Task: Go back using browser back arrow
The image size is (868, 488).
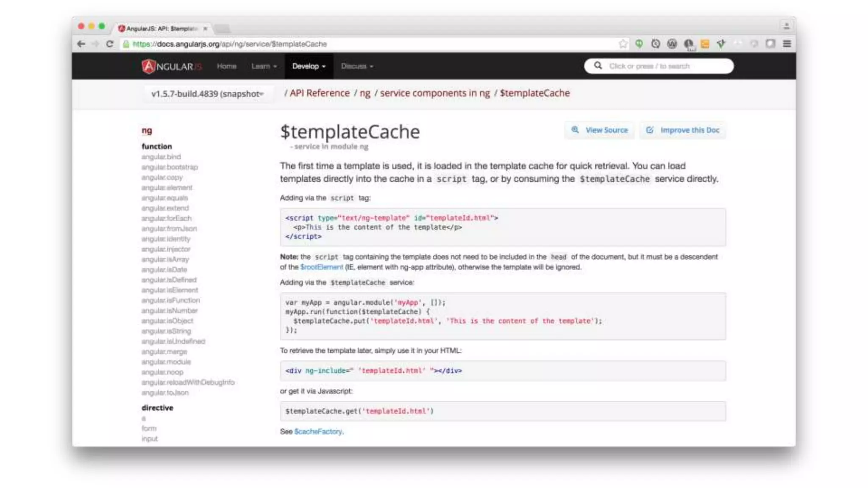Action: (81, 44)
